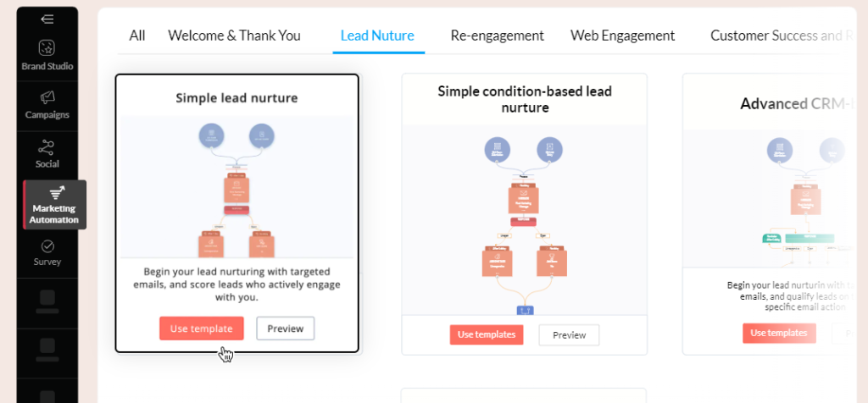
Task: Switch to the All templates tab
Action: pyautogui.click(x=137, y=36)
